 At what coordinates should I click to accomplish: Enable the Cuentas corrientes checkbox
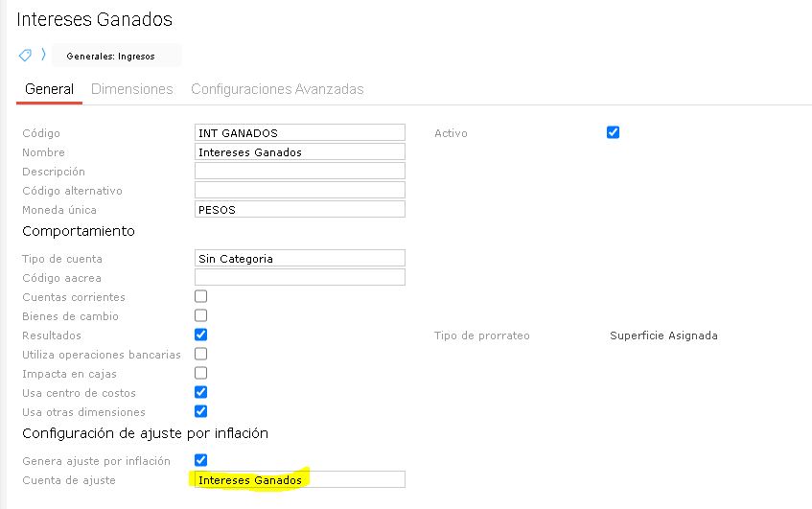click(201, 296)
